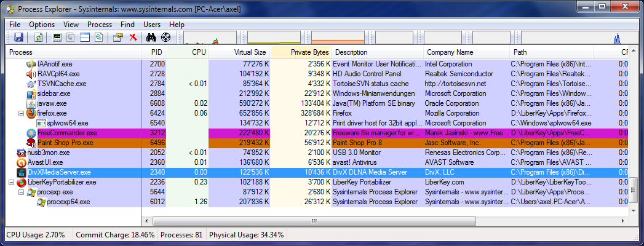Sort by the PID column header
Viewport: 644px width, 246px height.
click(x=154, y=52)
